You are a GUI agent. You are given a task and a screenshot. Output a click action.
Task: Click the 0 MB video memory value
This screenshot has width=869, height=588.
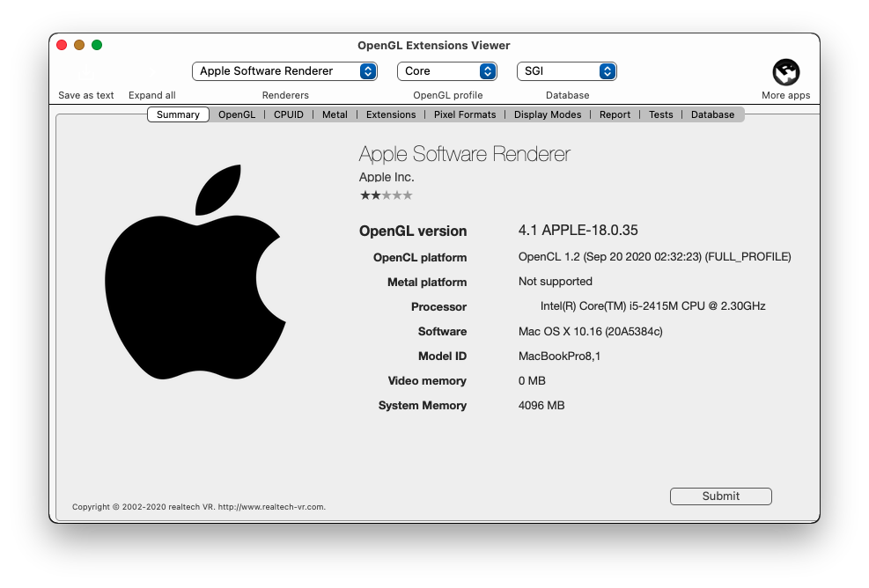[x=532, y=381]
